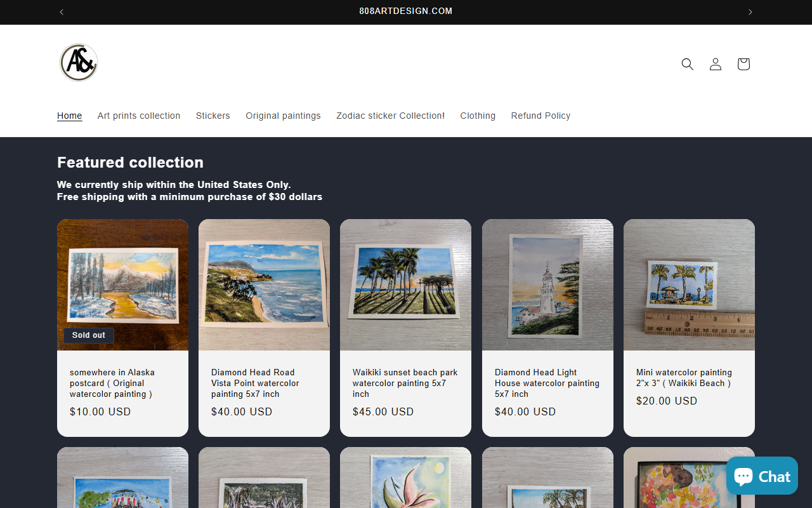Click Diamond Head Light House title
The width and height of the screenshot is (812, 508).
[x=547, y=383]
